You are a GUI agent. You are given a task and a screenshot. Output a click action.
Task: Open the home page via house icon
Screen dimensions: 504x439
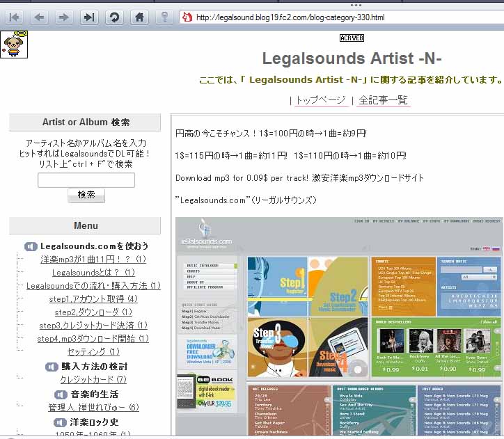(139, 17)
